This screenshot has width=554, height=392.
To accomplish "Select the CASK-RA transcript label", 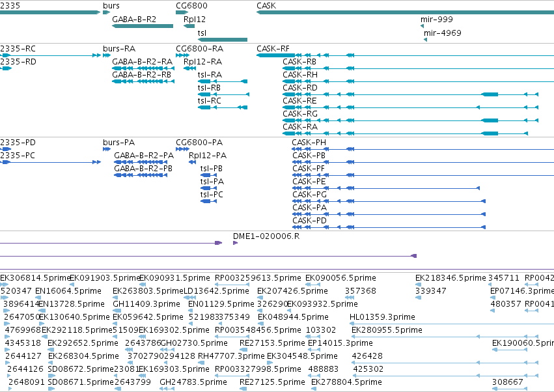I will (300, 127).
